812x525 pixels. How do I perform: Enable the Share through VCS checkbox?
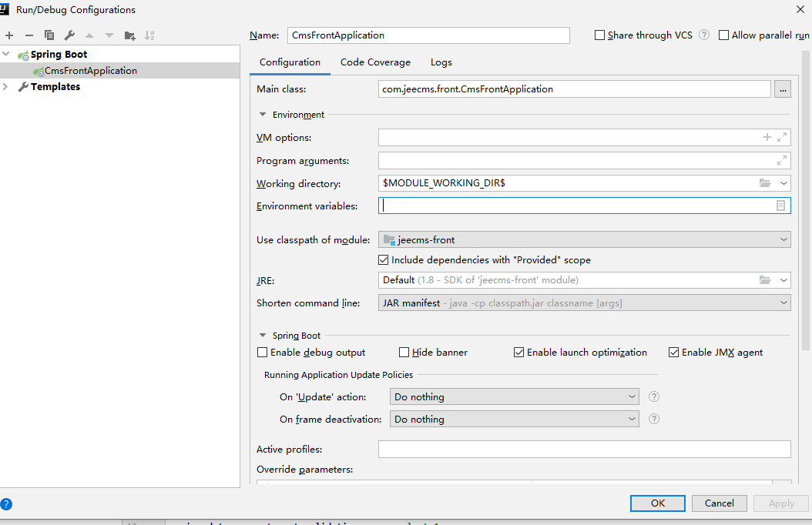coord(600,35)
